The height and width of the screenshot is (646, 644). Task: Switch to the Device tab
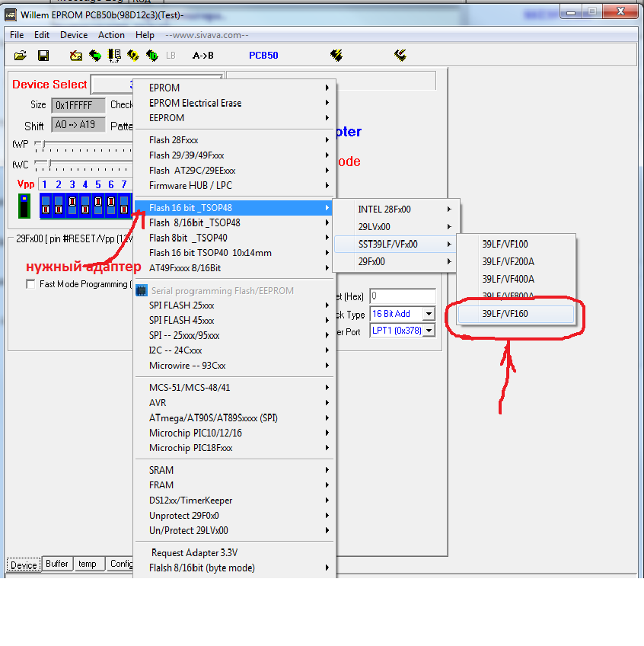point(24,564)
